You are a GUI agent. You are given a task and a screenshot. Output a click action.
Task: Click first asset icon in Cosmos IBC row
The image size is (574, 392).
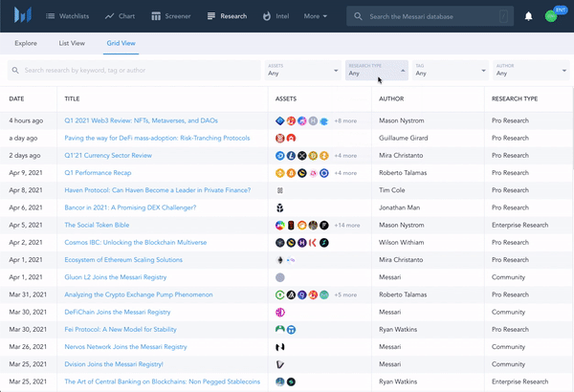(280, 242)
